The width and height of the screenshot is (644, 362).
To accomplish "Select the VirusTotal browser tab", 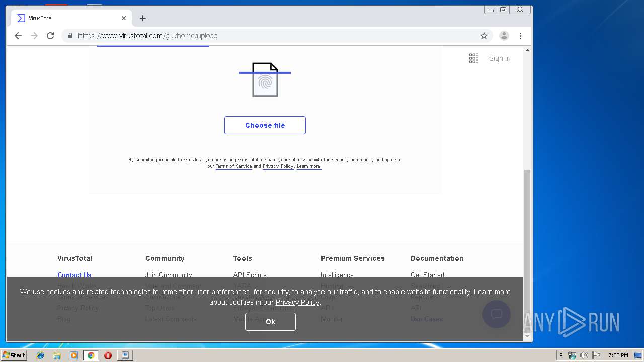I will (x=71, y=18).
